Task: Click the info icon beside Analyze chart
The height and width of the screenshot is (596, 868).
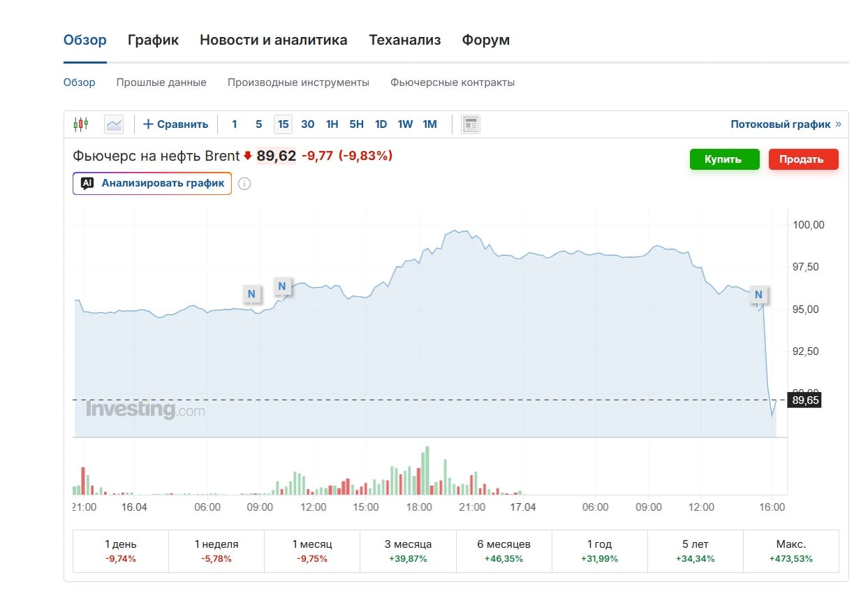Action: coord(244,184)
